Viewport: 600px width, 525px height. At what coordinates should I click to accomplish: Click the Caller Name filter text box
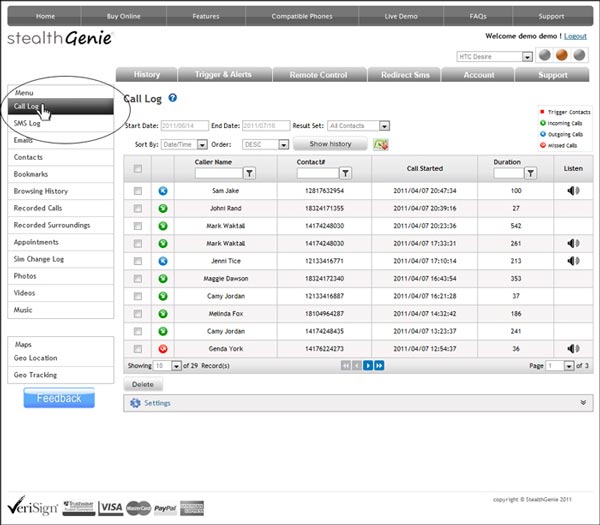(x=219, y=173)
